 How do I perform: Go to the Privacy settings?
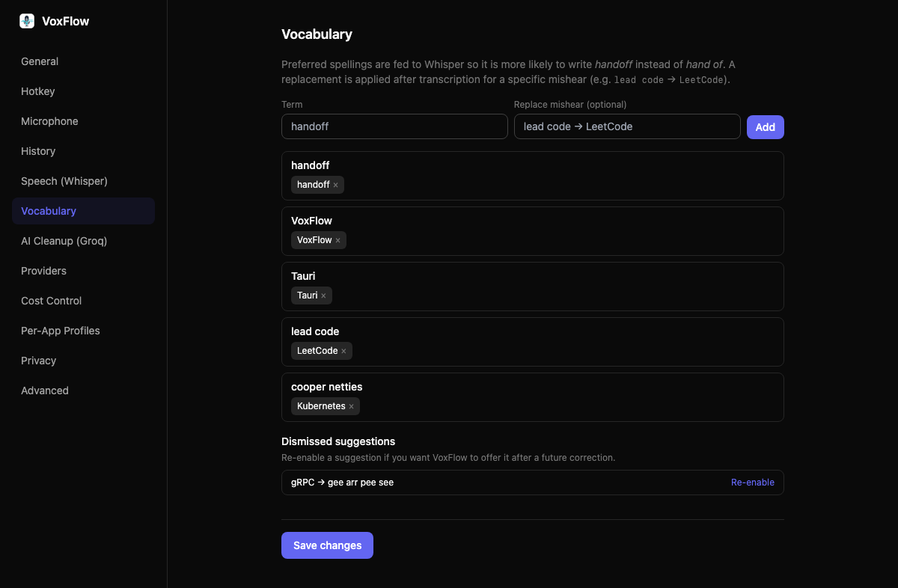point(83,361)
